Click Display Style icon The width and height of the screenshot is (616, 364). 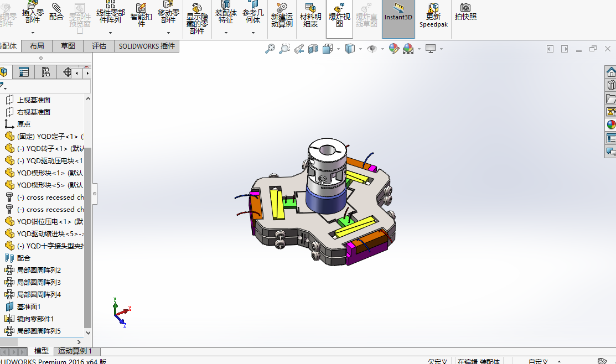(x=350, y=49)
